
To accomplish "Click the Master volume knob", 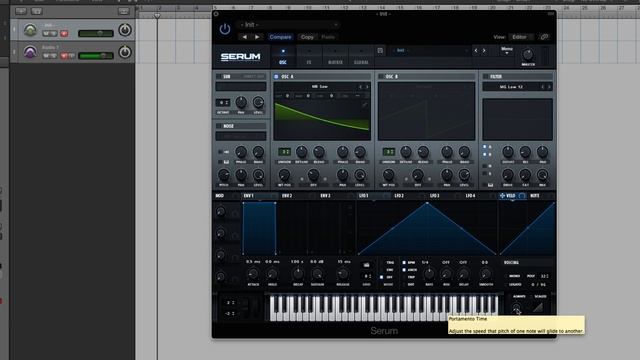I will [528, 54].
